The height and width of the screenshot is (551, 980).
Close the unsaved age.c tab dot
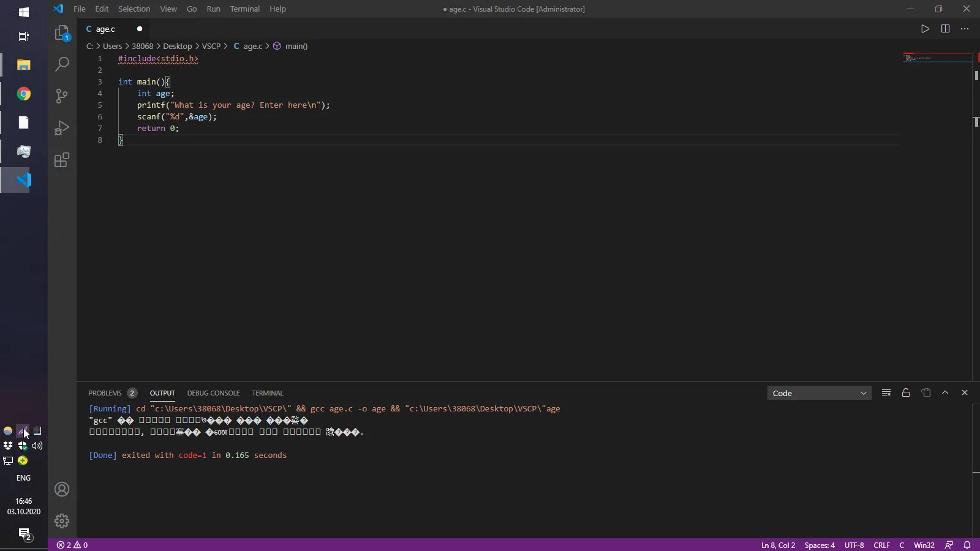pyautogui.click(x=140, y=29)
